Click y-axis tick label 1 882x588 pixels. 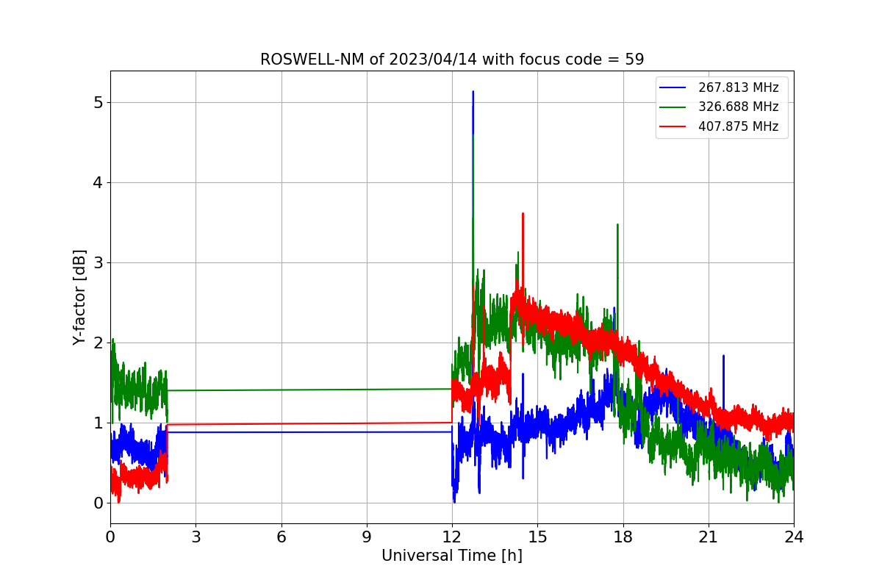pos(98,423)
